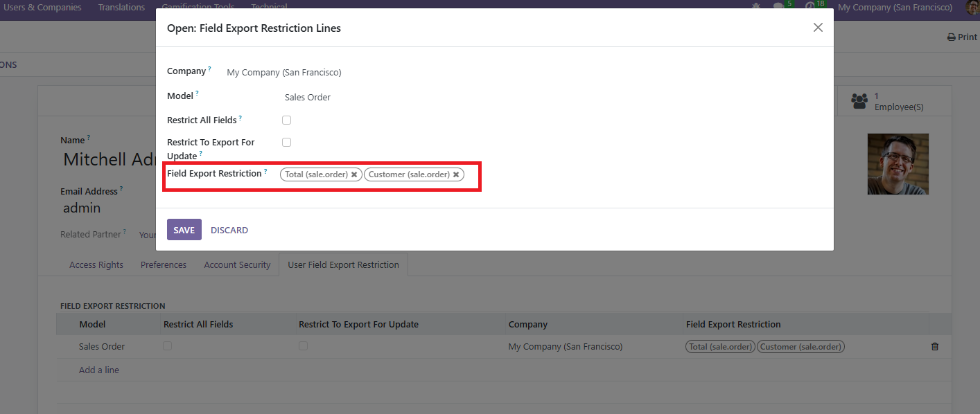The width and height of the screenshot is (980, 414).
Task: Open the My Company (San Francisco) switcher
Action: click(895, 7)
